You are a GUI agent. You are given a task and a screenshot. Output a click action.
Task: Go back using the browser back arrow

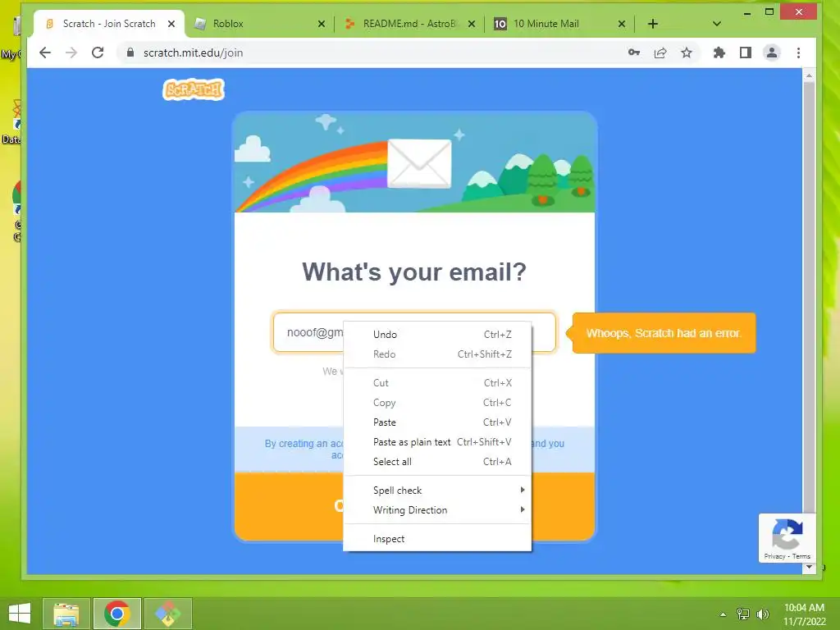[45, 52]
